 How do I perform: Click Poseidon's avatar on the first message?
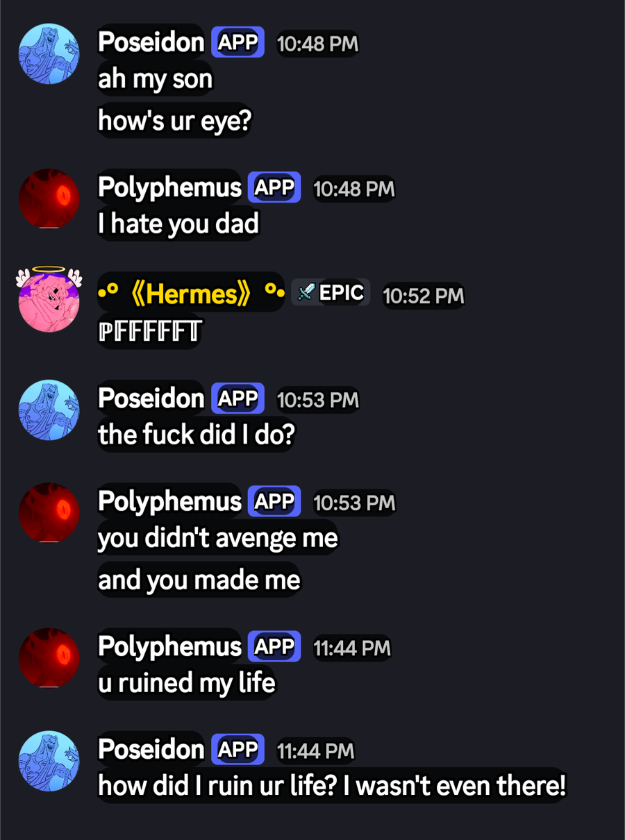point(49,54)
